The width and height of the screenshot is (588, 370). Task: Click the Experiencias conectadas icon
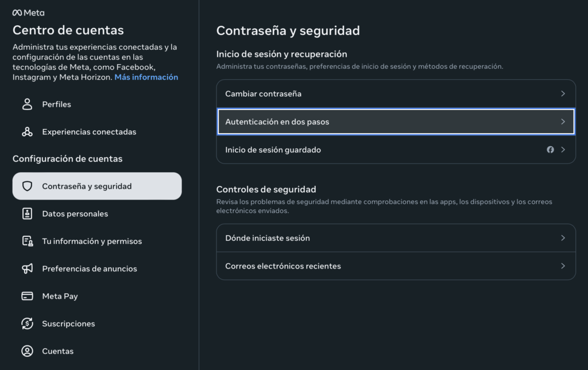click(x=27, y=132)
